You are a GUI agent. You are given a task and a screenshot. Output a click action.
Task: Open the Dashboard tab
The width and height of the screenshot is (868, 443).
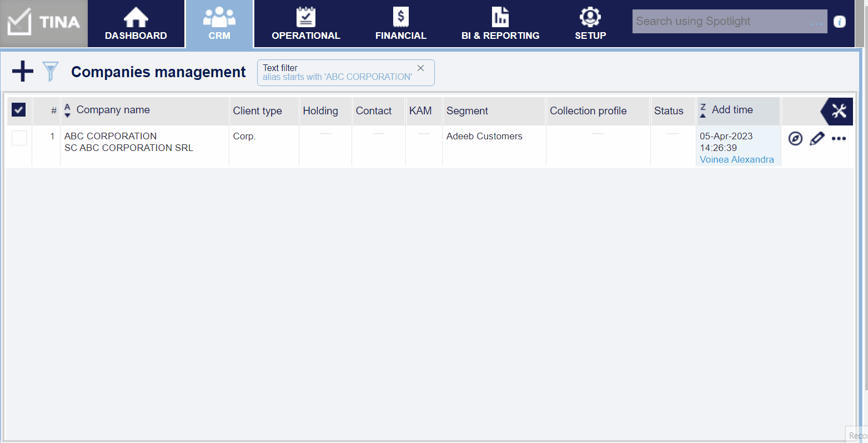pos(136,24)
